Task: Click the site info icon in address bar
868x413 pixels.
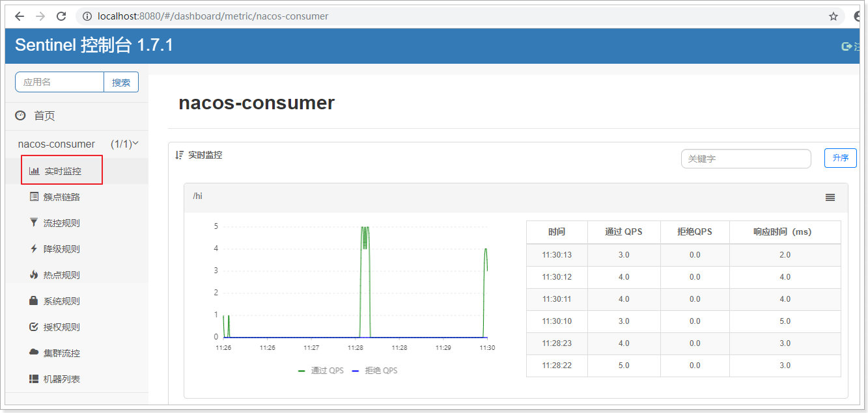Action: coord(87,16)
